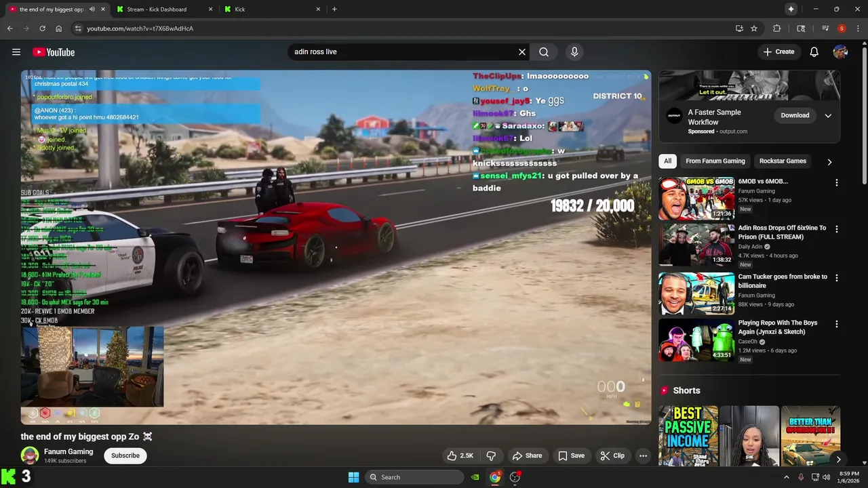Open Playing Repo With The Boys title
This screenshot has height=488, width=868.
click(x=778, y=327)
